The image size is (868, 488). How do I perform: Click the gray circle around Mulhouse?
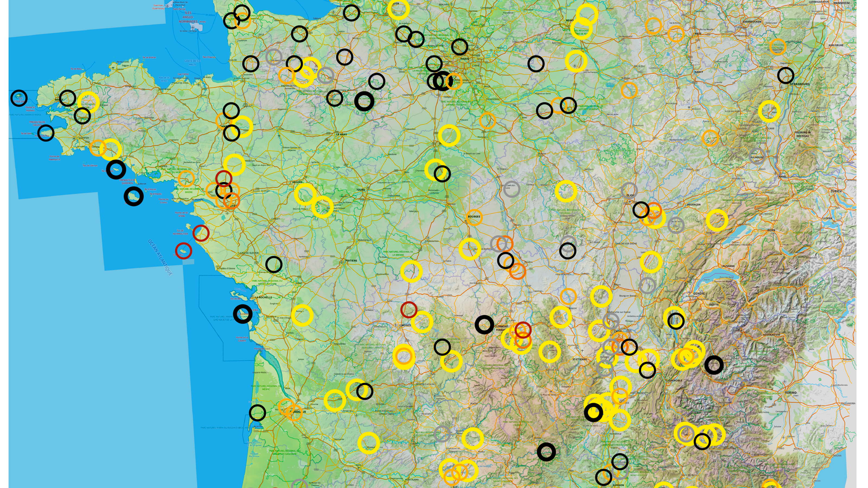coord(757,157)
